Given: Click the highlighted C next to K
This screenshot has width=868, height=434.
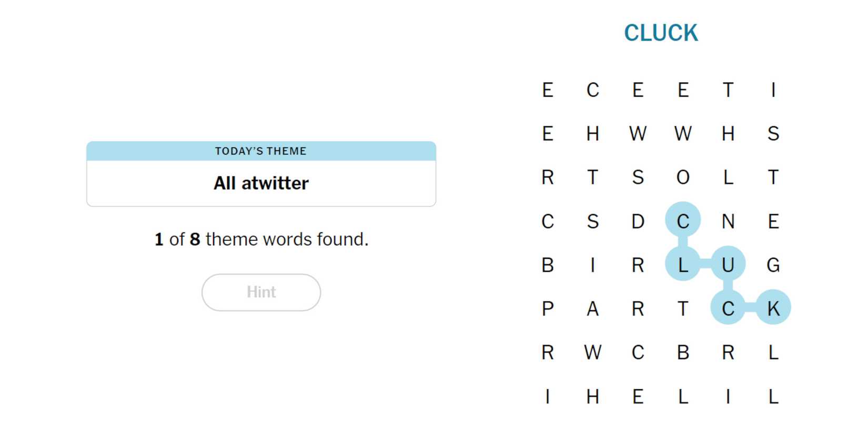Looking at the screenshot, I should pos(729,309).
